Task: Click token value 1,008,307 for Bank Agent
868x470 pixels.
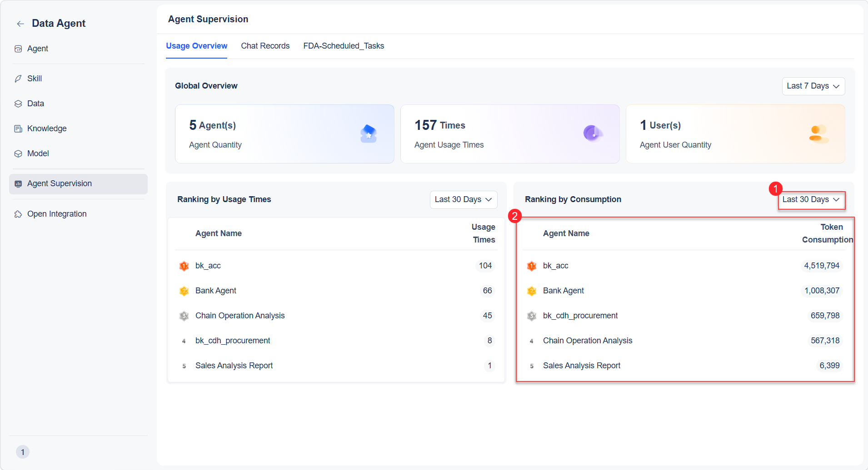Action: pyautogui.click(x=822, y=291)
